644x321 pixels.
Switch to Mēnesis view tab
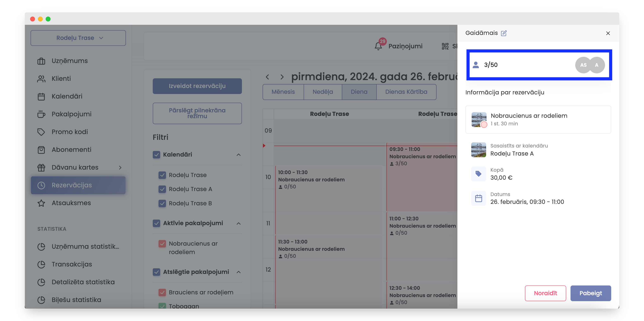283,92
